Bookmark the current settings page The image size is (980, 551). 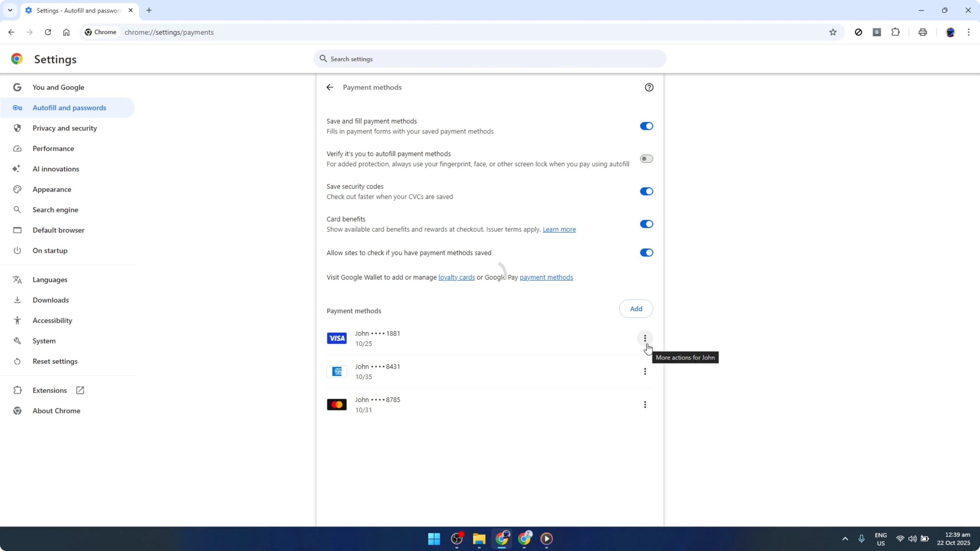pyautogui.click(x=833, y=32)
